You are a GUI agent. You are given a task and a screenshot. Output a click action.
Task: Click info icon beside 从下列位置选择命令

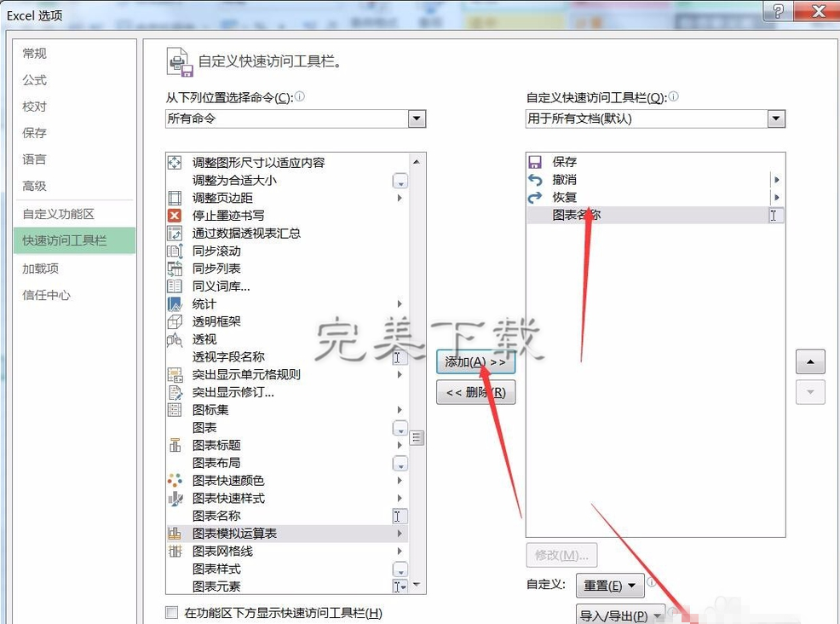click(300, 96)
